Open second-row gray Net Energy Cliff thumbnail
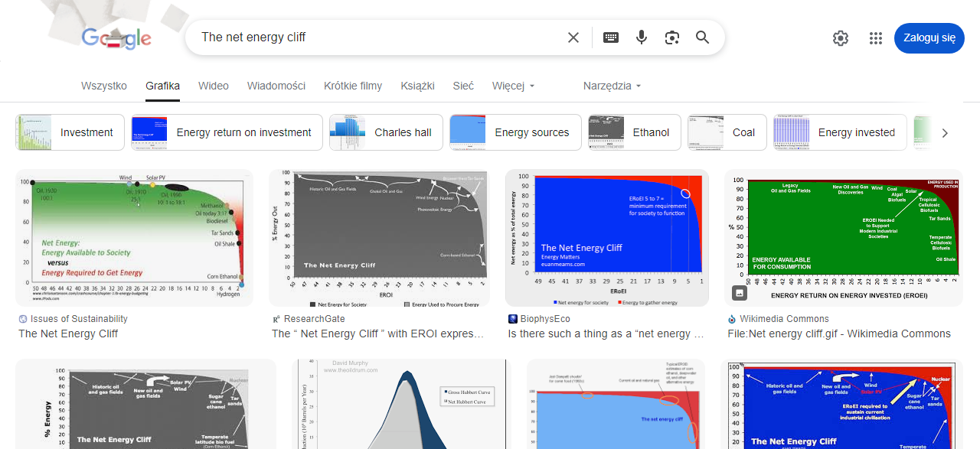 point(145,404)
